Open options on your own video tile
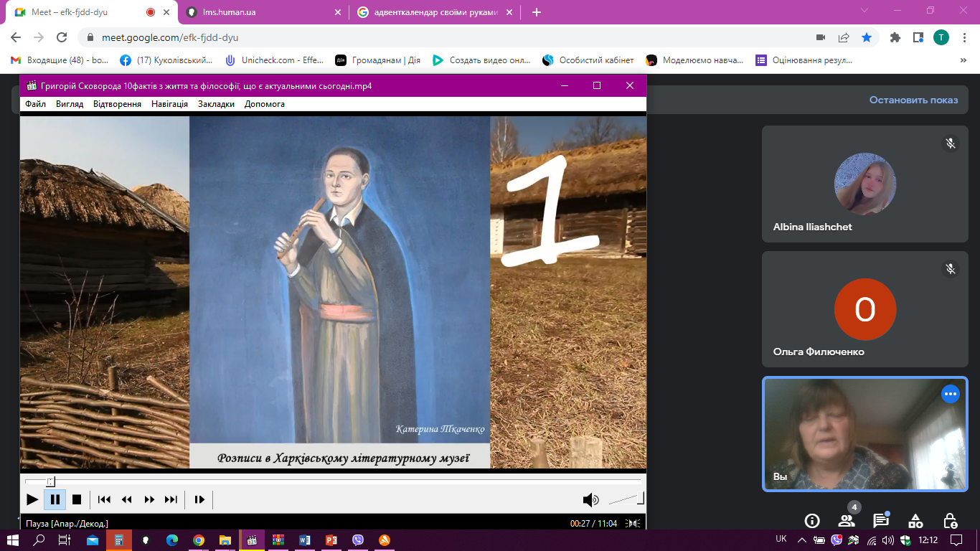980x551 pixels. point(951,393)
